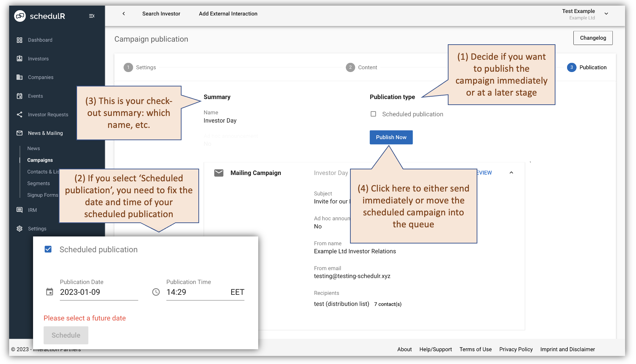Screen dimensions: 636x364
Task: Go to Companies in the sidebar
Action: [40, 77]
